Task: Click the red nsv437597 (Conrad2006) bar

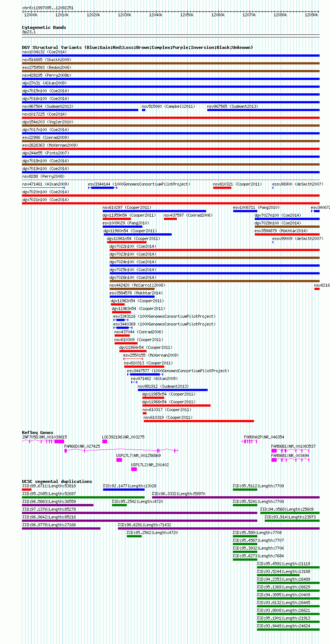Action: (x=170, y=219)
